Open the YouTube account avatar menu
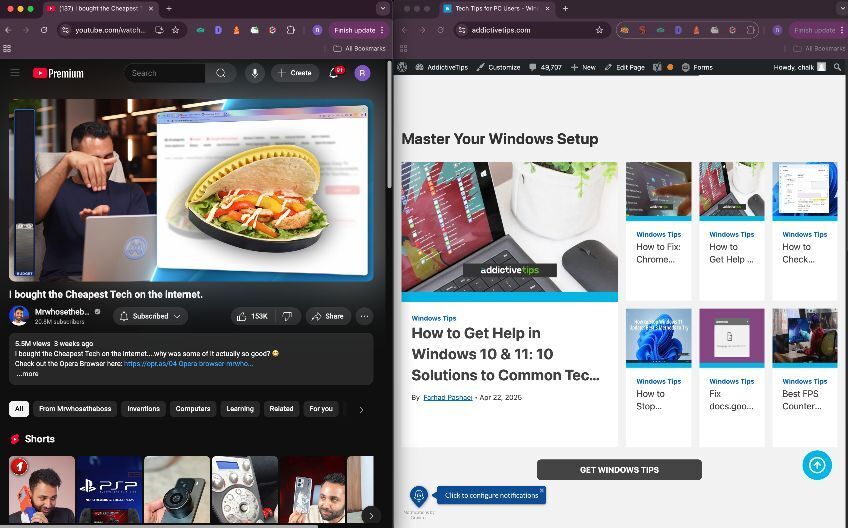 tap(362, 73)
